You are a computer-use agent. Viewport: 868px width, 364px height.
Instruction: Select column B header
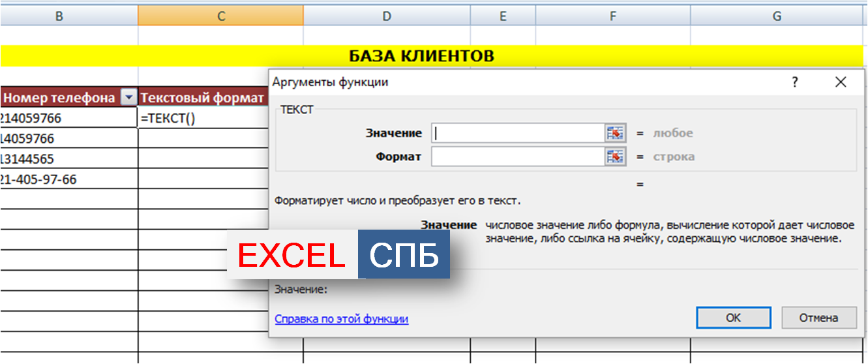[x=59, y=16]
